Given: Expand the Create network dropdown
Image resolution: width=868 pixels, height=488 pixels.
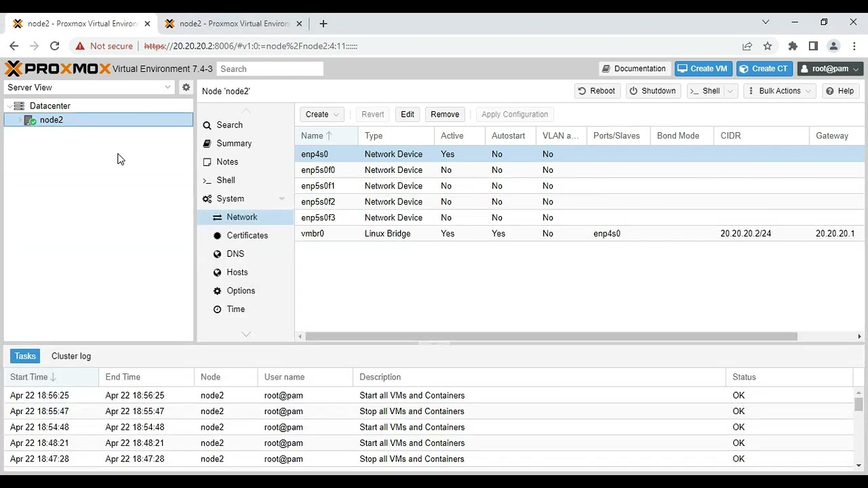Looking at the screenshot, I should pyautogui.click(x=322, y=115).
